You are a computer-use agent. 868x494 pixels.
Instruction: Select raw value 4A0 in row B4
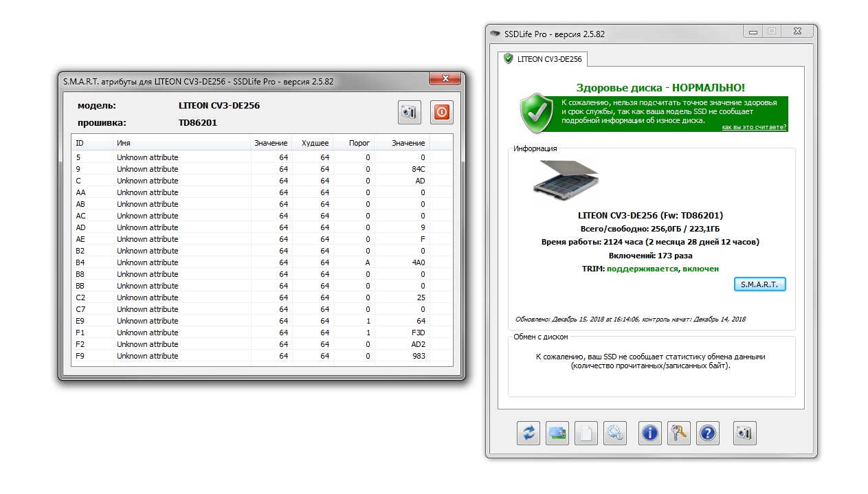419,262
